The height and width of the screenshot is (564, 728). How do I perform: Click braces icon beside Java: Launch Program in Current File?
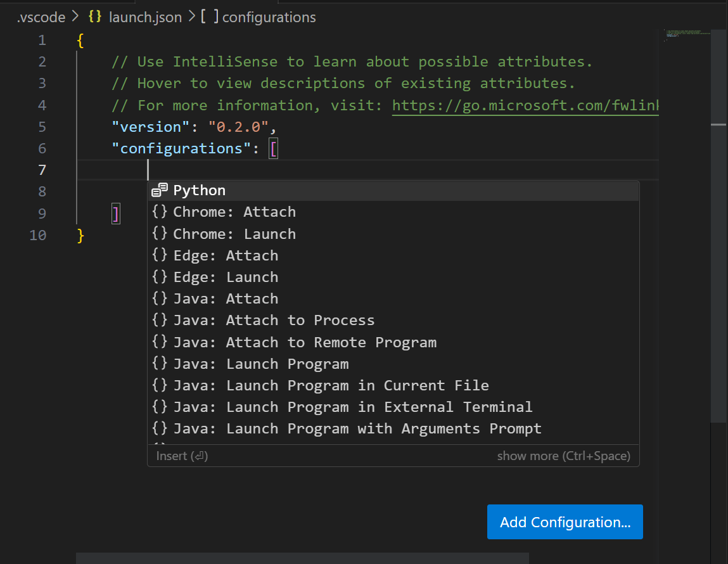(160, 385)
